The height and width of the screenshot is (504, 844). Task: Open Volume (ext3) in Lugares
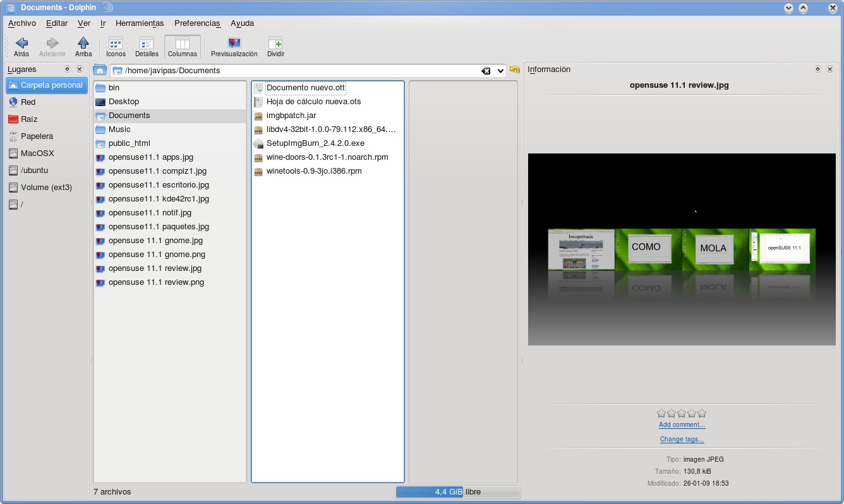[x=46, y=187]
